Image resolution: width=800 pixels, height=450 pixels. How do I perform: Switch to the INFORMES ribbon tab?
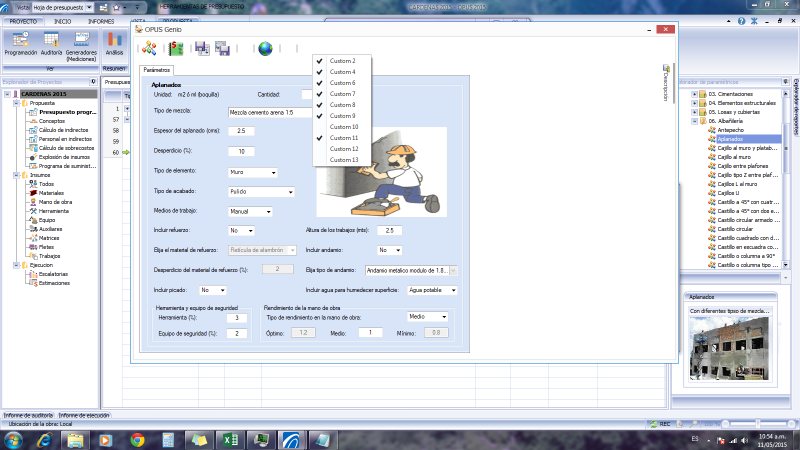point(100,20)
